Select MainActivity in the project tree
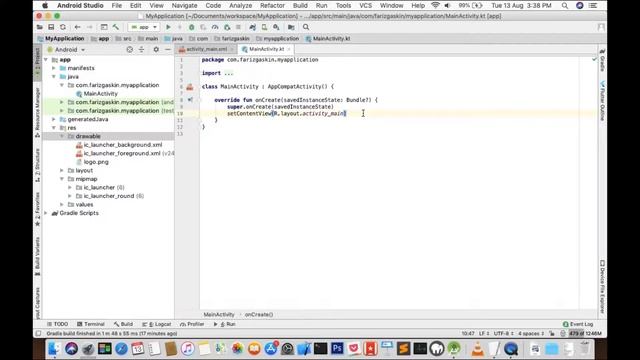Image resolution: width=640 pixels, height=360 pixels. (x=100, y=93)
